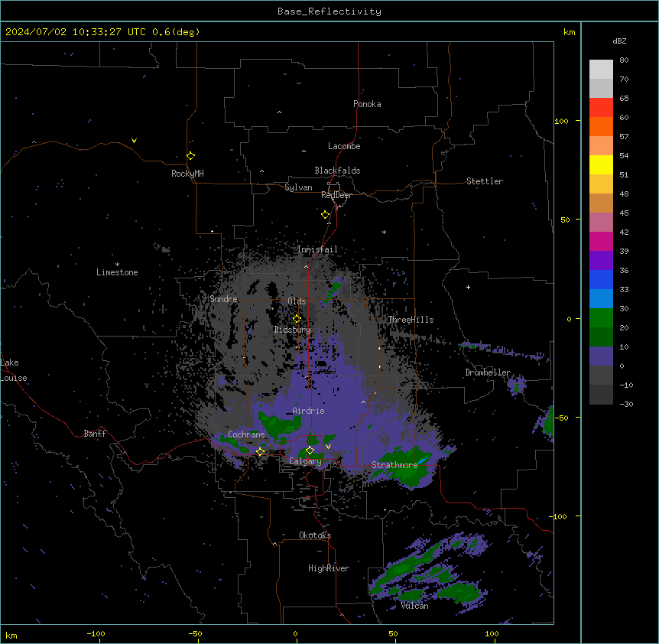Click the Stettler city label

click(x=485, y=181)
